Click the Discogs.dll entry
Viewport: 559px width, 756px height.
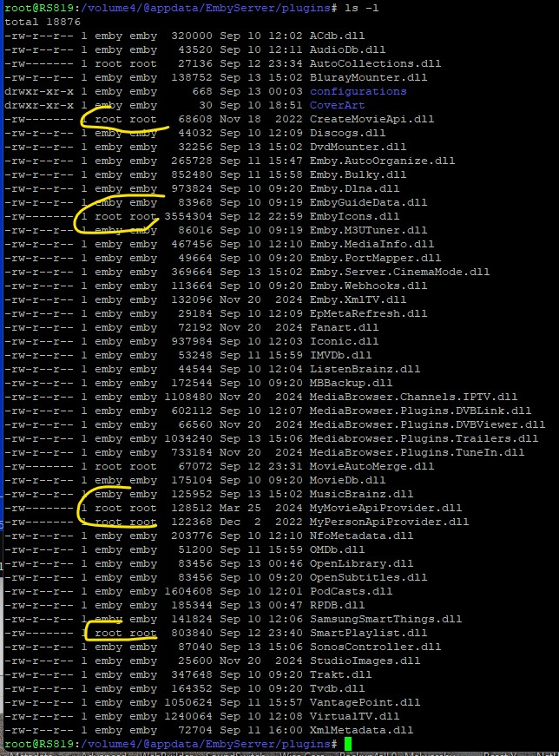click(x=347, y=133)
